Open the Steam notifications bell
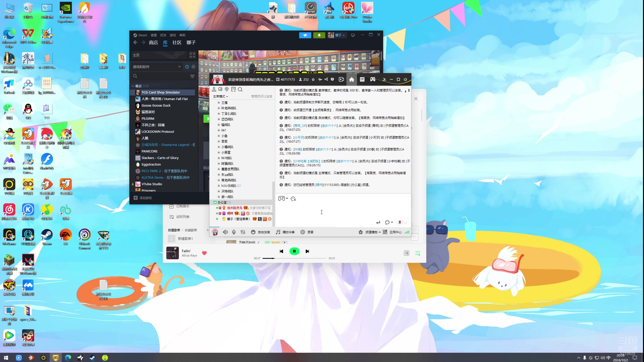Viewport: 644px width, 362px height. coord(319,35)
